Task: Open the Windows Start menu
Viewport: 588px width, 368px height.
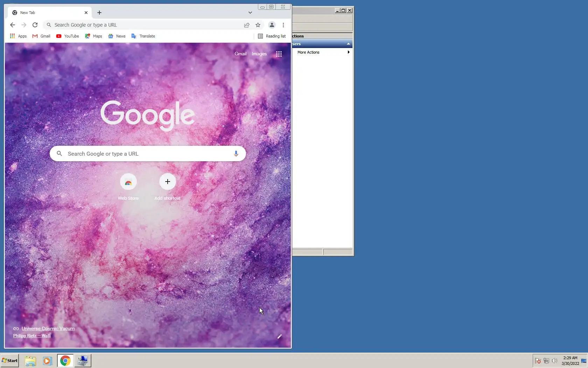Action: tap(10, 361)
